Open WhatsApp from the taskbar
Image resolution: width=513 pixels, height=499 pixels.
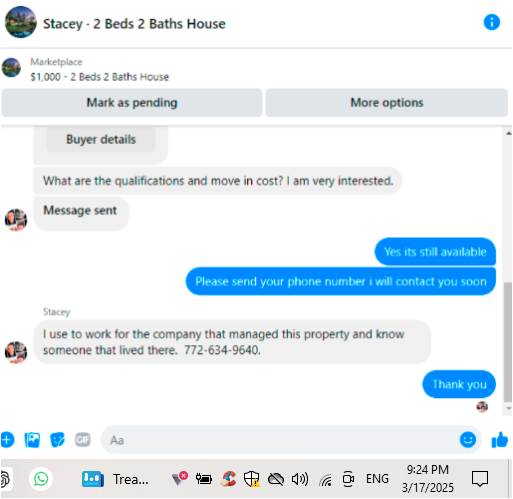[41, 479]
